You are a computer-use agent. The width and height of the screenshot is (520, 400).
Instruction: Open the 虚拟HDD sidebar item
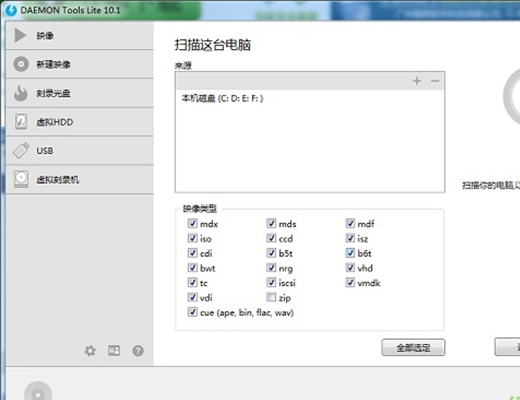[80, 122]
